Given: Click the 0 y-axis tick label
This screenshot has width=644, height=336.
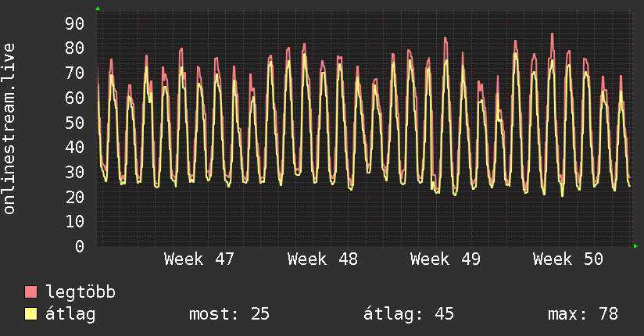Looking at the screenshot, I should point(80,246).
